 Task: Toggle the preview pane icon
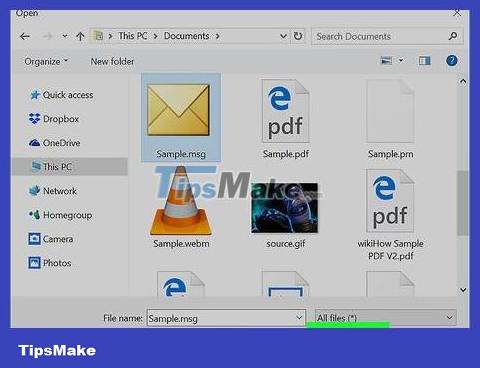[424, 61]
